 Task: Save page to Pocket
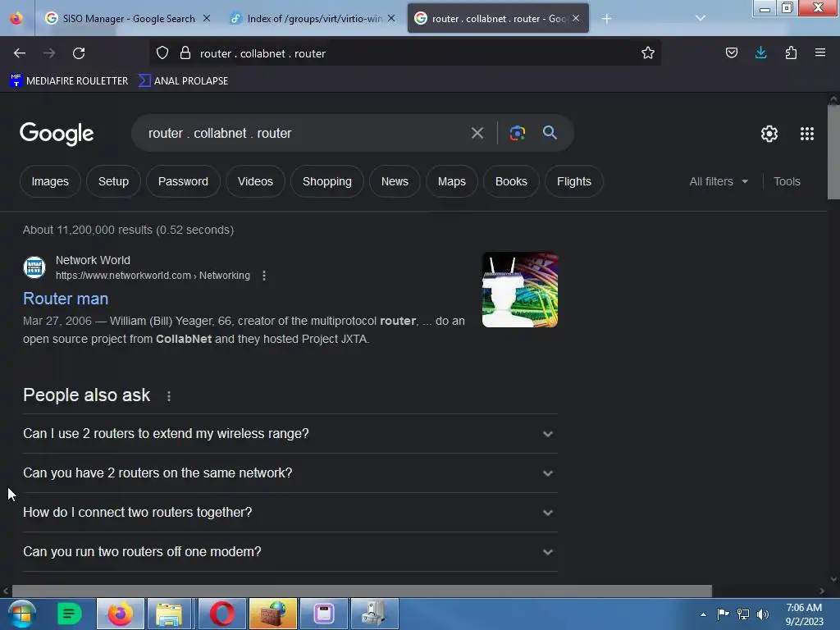coord(731,52)
